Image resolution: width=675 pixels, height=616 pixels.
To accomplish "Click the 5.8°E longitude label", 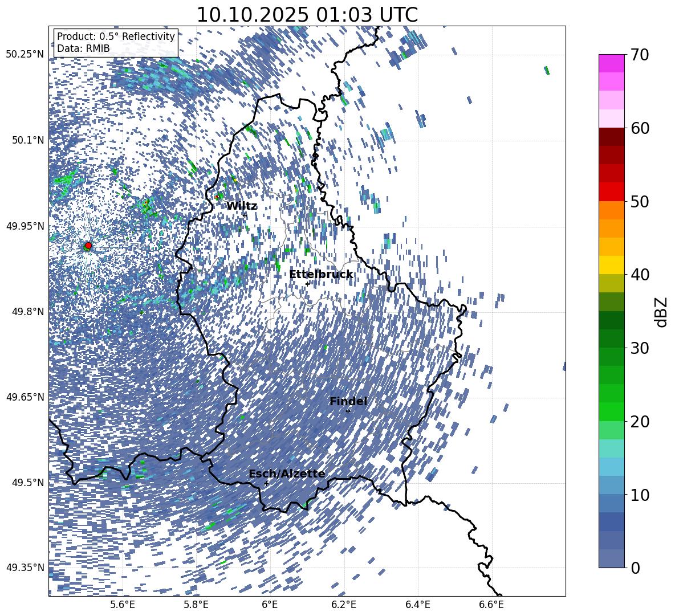I will click(196, 605).
